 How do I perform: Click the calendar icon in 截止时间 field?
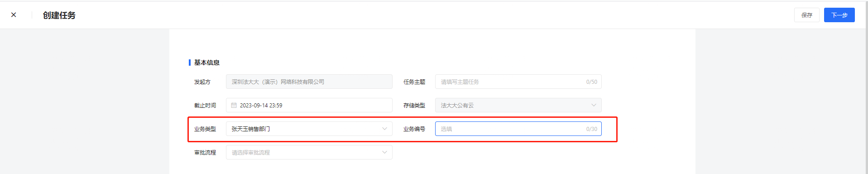pyautogui.click(x=234, y=105)
